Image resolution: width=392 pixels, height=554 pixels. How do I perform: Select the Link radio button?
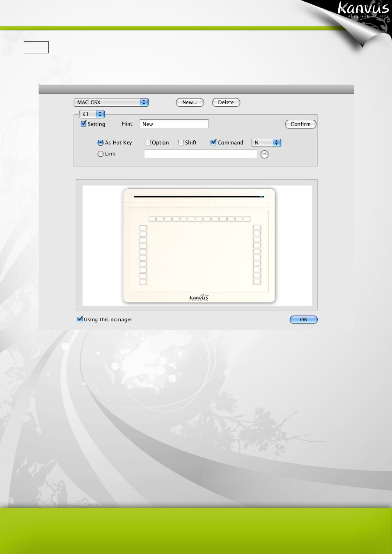(x=100, y=154)
